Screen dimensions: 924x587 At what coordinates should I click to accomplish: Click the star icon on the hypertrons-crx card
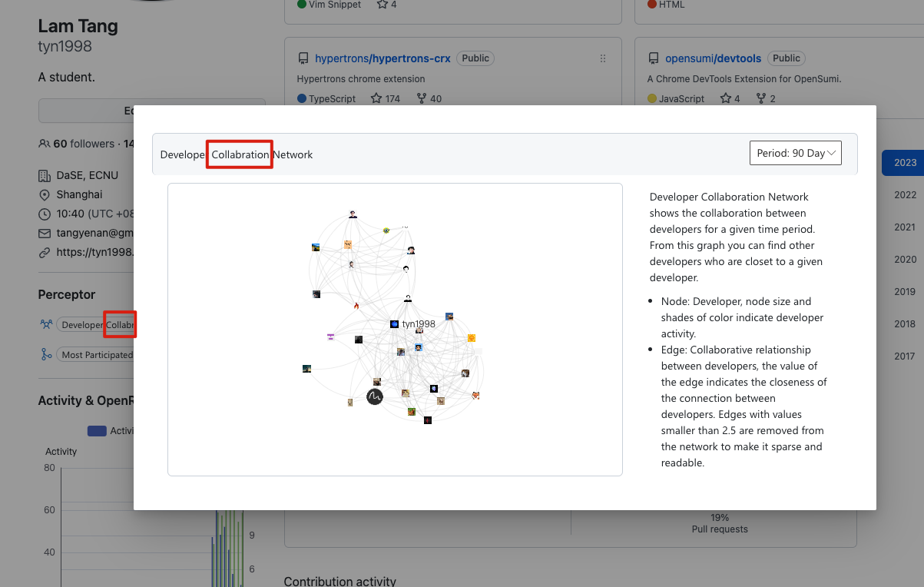(x=375, y=98)
